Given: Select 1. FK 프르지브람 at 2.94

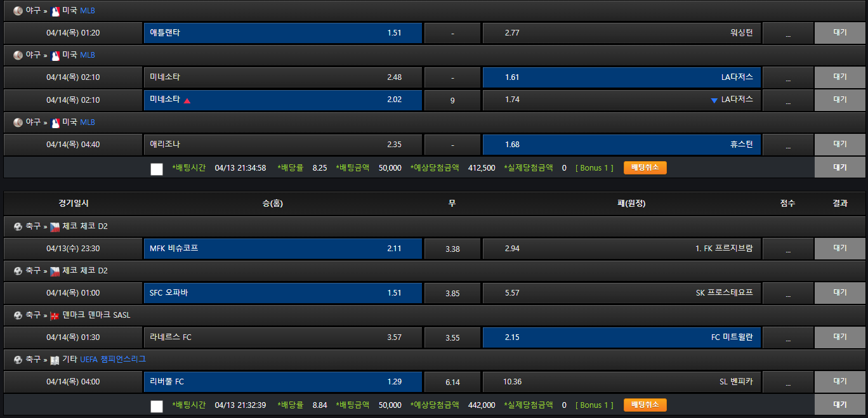Looking at the screenshot, I should [622, 249].
